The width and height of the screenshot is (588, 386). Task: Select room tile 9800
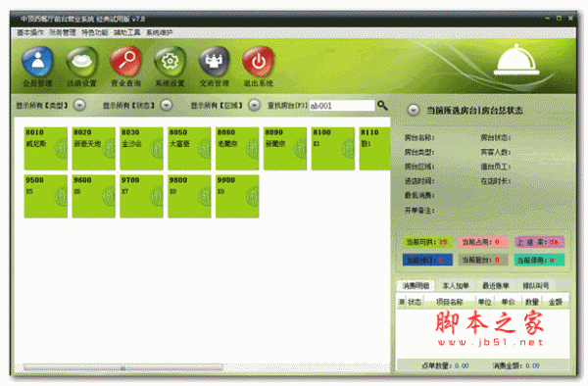[189, 196]
